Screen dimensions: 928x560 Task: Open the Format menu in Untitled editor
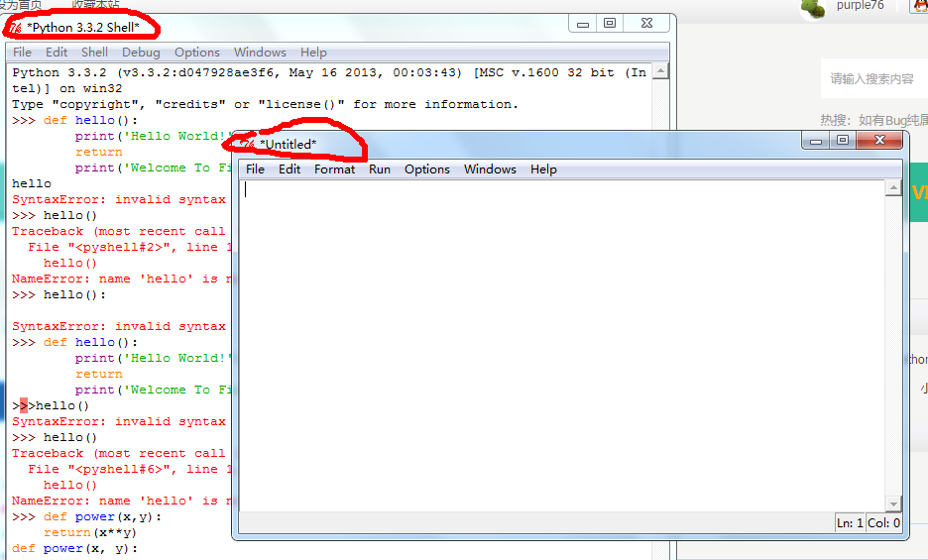click(334, 169)
